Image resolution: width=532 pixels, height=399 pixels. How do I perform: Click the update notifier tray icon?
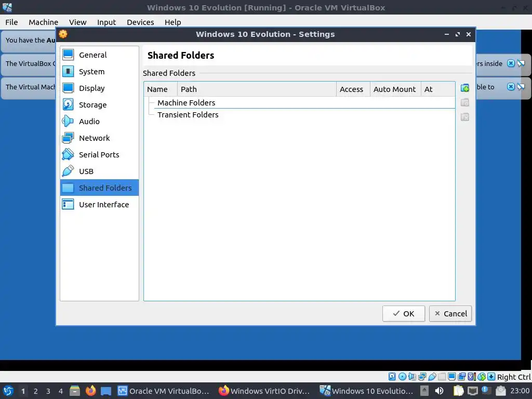coord(486,391)
